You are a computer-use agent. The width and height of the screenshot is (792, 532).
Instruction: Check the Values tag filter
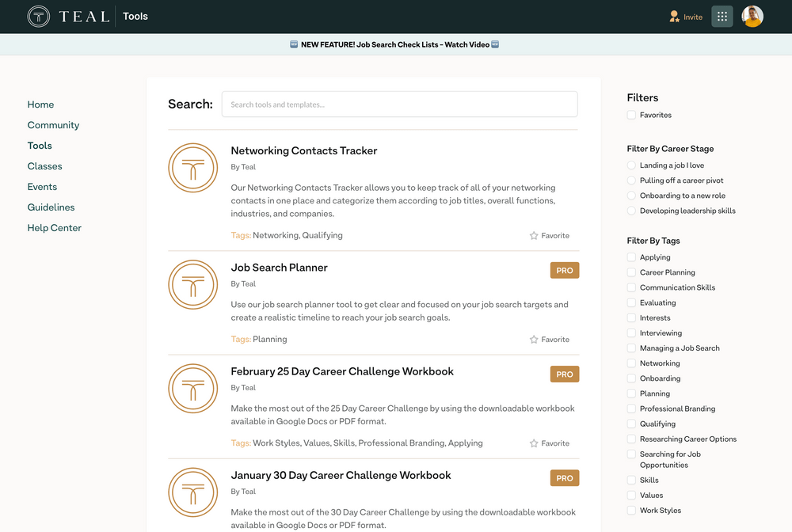(x=631, y=496)
